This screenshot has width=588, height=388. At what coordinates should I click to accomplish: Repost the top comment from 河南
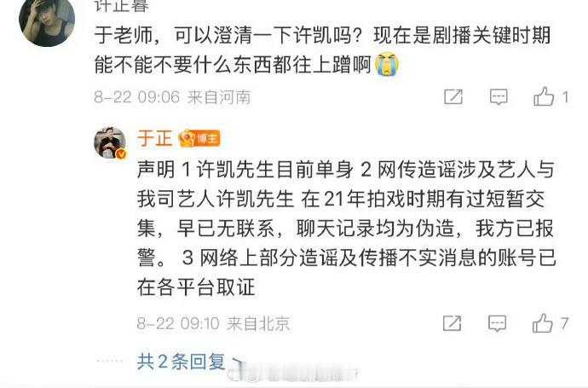tap(453, 97)
